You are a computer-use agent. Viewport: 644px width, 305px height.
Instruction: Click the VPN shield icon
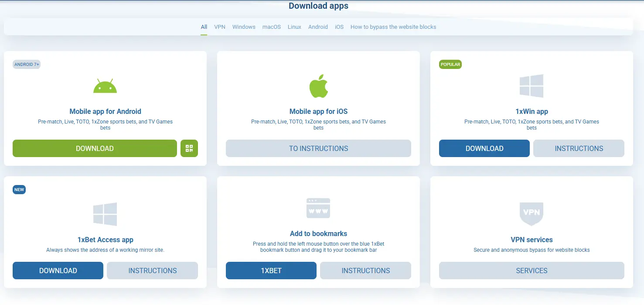tap(532, 214)
